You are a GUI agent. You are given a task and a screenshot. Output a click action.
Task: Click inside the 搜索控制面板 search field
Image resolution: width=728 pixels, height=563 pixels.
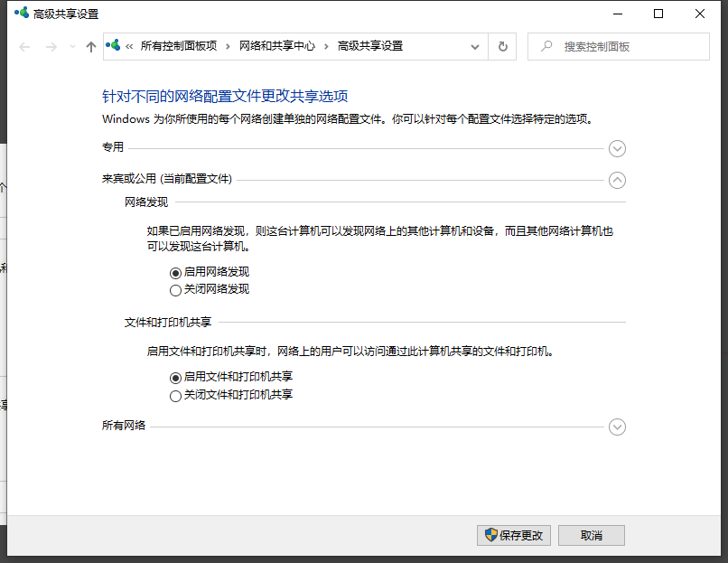click(x=623, y=46)
